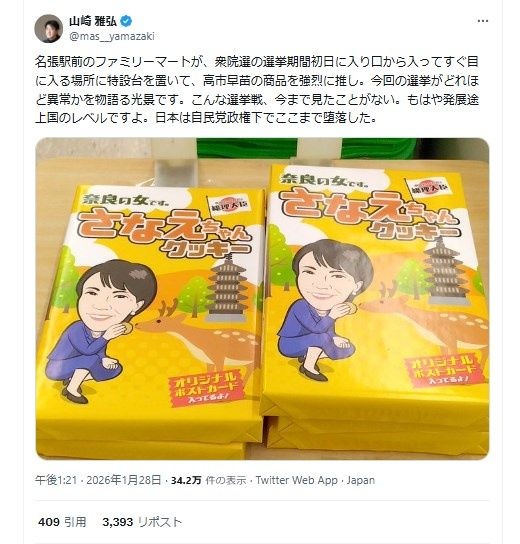Click the blue verified badge icon
This screenshot has width=520, height=544.
tap(126, 21)
